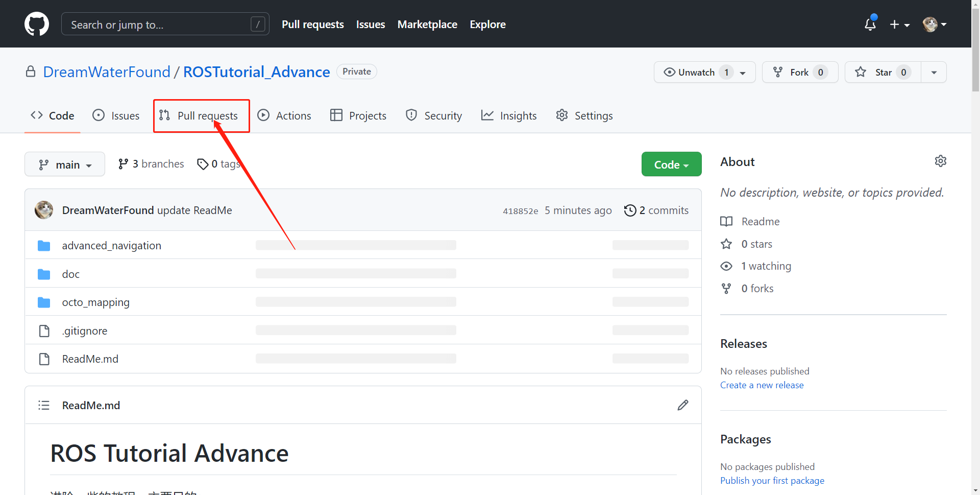Open Marketplace in top navigation
Viewport: 980px width, 495px height.
point(427,24)
